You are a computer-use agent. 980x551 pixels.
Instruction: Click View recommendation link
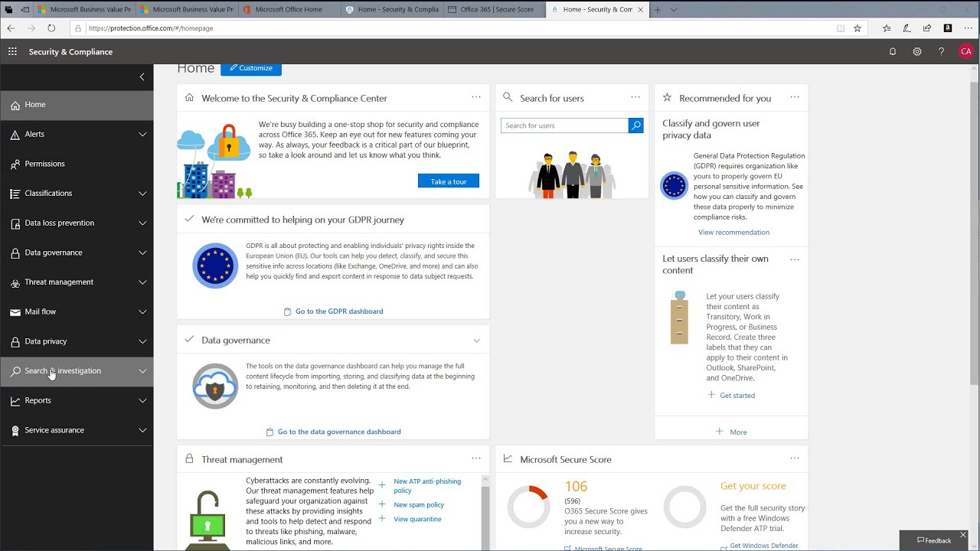point(733,232)
